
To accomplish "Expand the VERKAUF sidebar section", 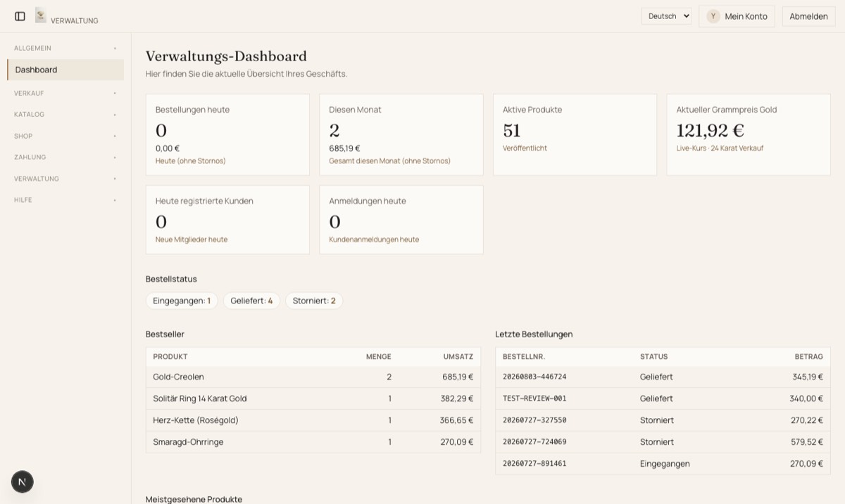I will [65, 93].
